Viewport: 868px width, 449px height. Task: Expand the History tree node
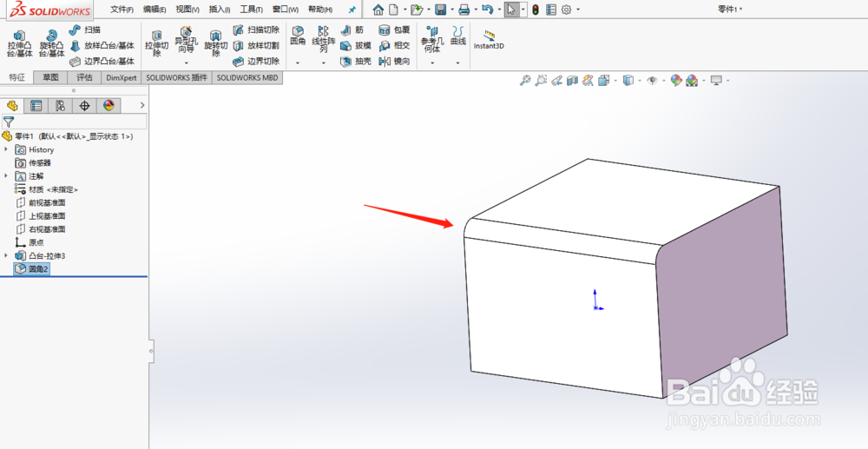coord(6,149)
